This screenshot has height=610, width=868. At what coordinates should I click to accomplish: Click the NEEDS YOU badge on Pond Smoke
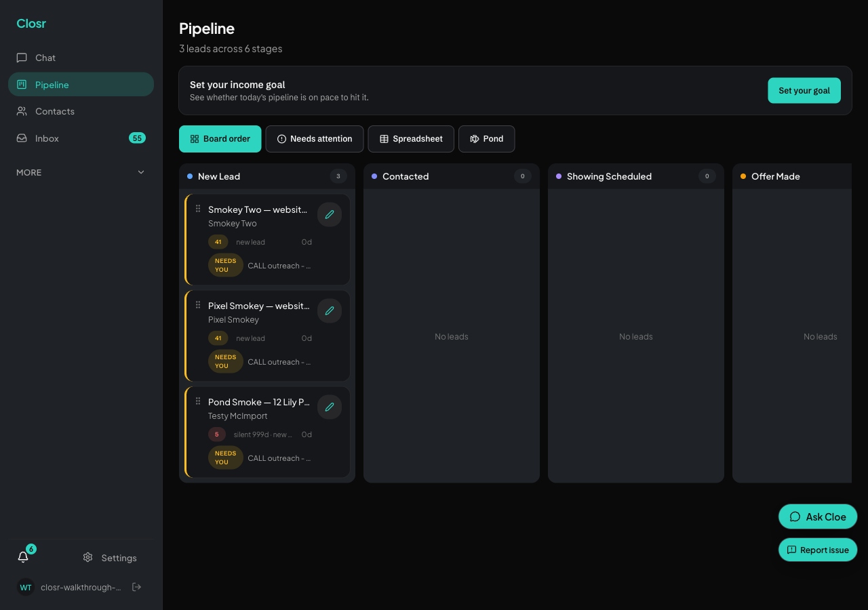[226, 457]
